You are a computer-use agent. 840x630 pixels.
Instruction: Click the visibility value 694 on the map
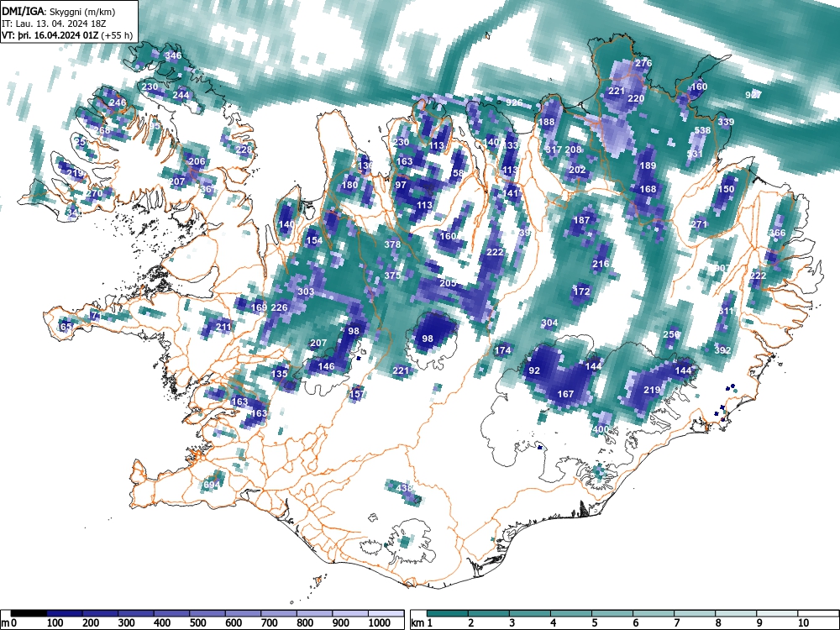click(212, 485)
